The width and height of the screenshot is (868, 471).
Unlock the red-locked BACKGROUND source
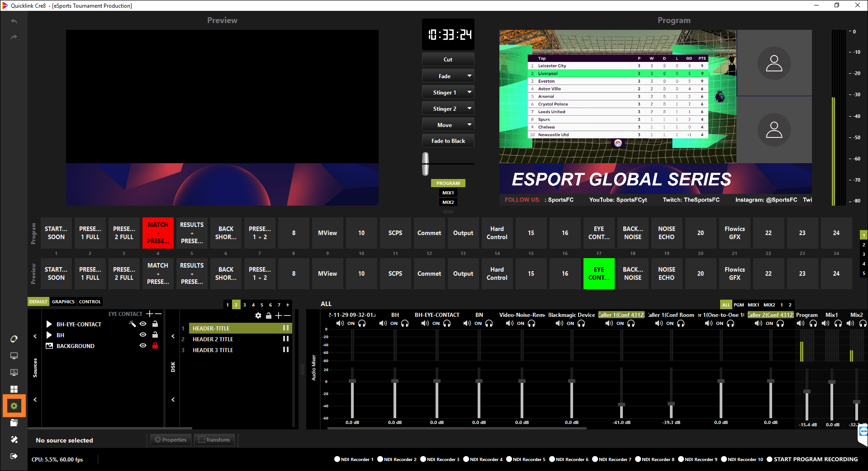(155, 345)
